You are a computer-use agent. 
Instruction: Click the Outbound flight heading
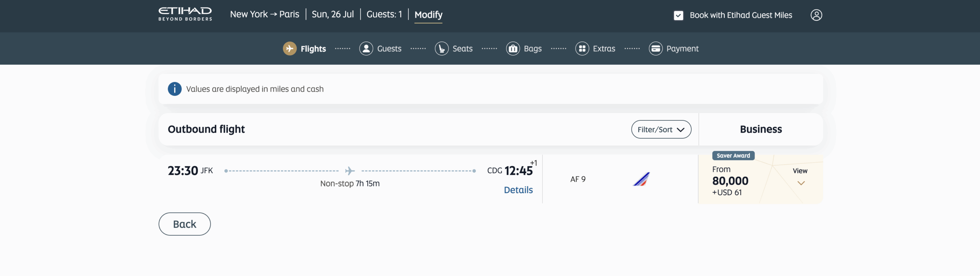pyautogui.click(x=206, y=130)
